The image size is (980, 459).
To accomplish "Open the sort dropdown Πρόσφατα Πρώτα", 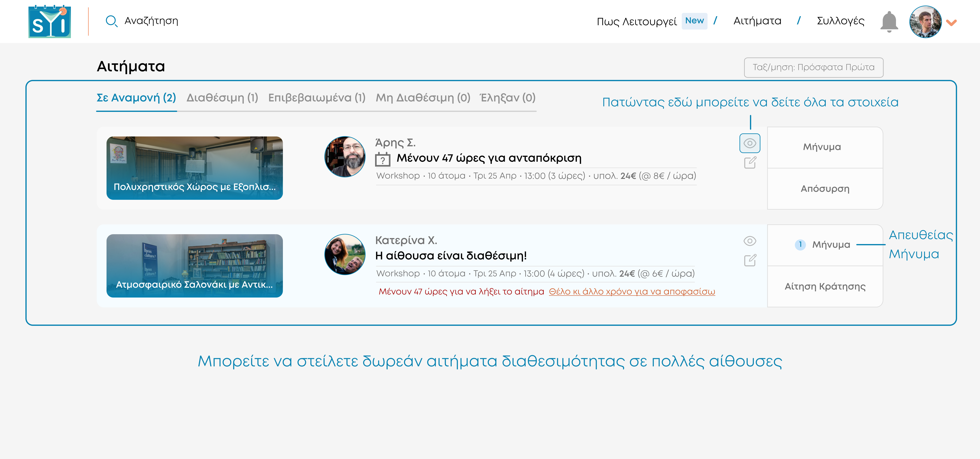I will coord(813,67).
